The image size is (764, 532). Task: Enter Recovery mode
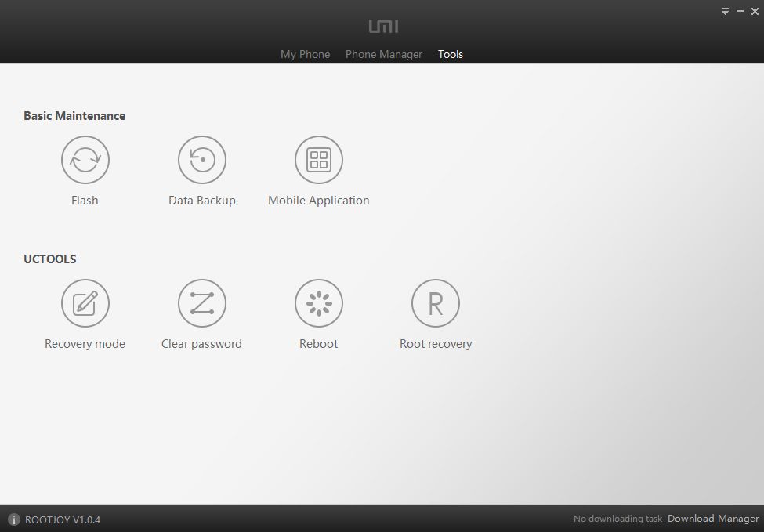85,303
